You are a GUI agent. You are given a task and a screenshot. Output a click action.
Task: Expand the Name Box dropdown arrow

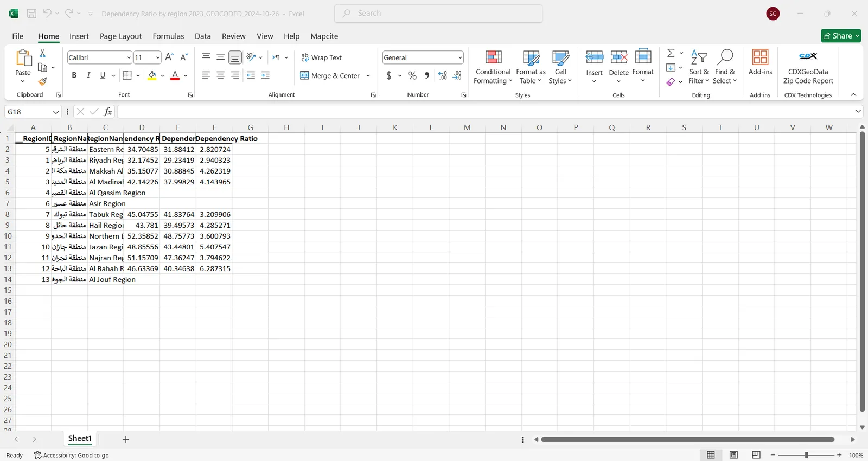tap(55, 112)
